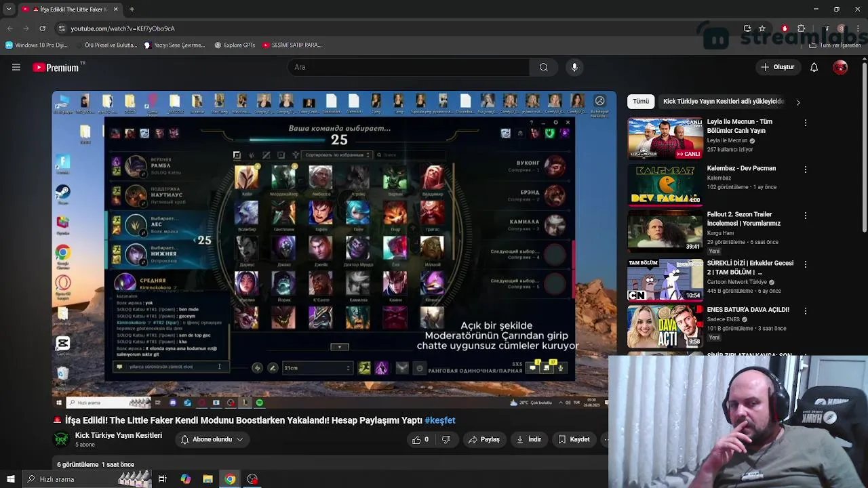
Task: Open the browser extensions puzzle icon
Action: tap(801, 28)
